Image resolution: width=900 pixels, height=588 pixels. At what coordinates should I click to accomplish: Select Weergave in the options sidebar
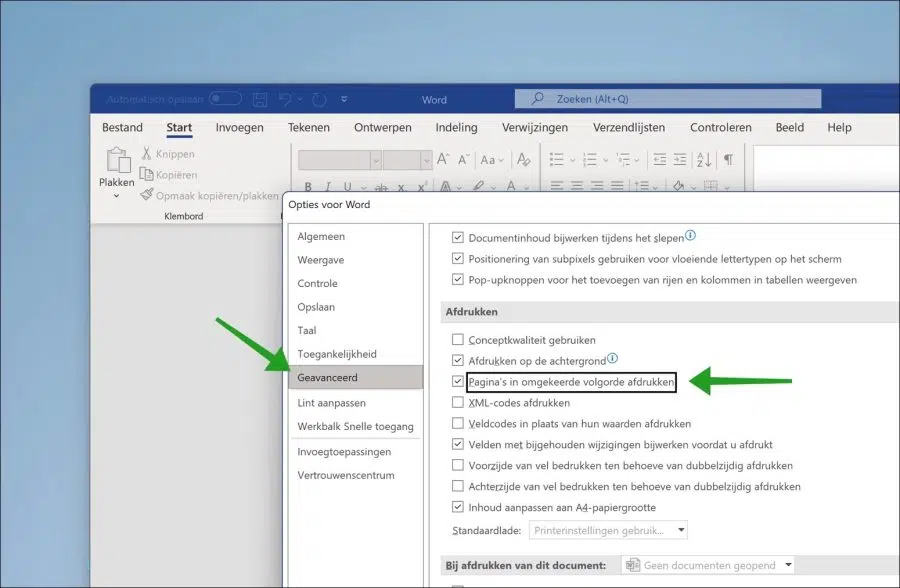[x=356, y=260]
